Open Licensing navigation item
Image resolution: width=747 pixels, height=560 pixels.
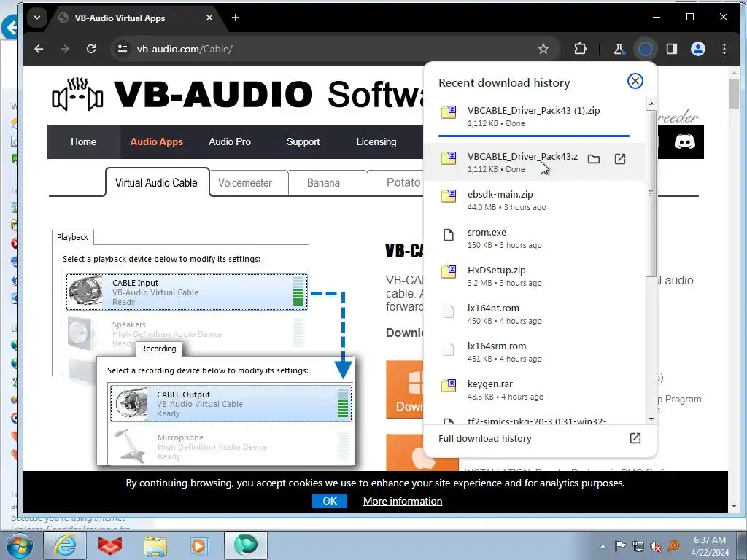[376, 142]
